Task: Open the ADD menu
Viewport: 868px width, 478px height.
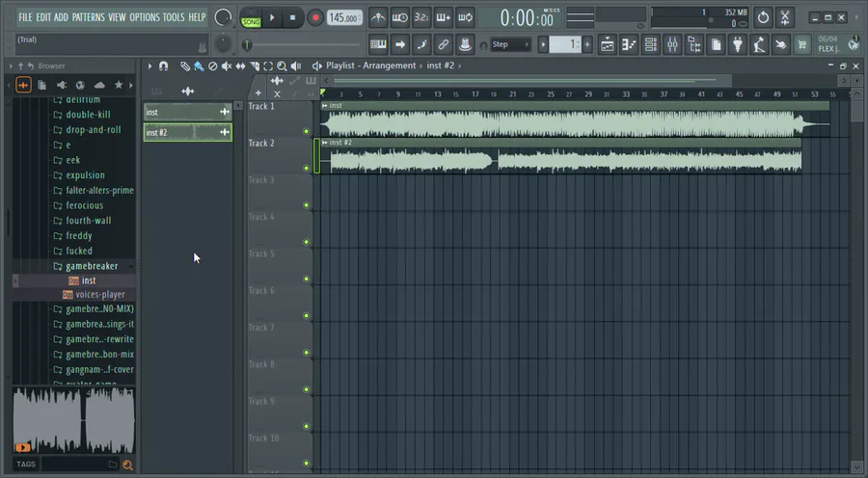Action: click(62, 17)
